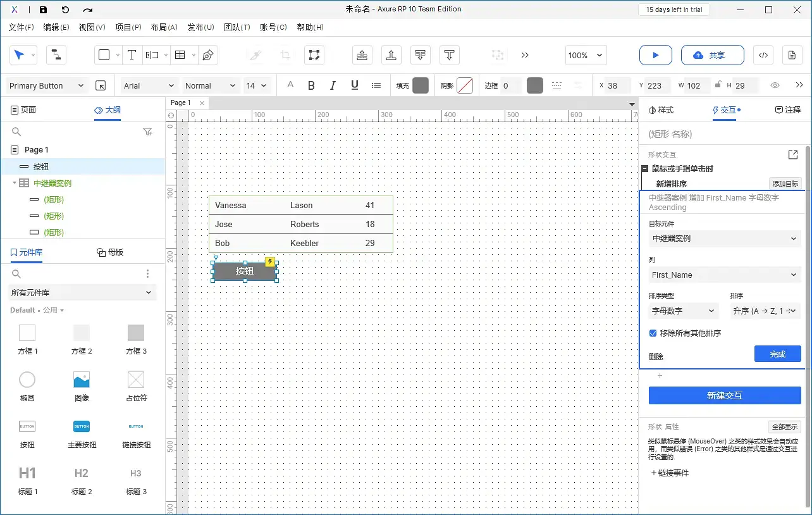The image size is (812, 515).
Task: Switch to the 样式 tab
Action: [x=661, y=110]
